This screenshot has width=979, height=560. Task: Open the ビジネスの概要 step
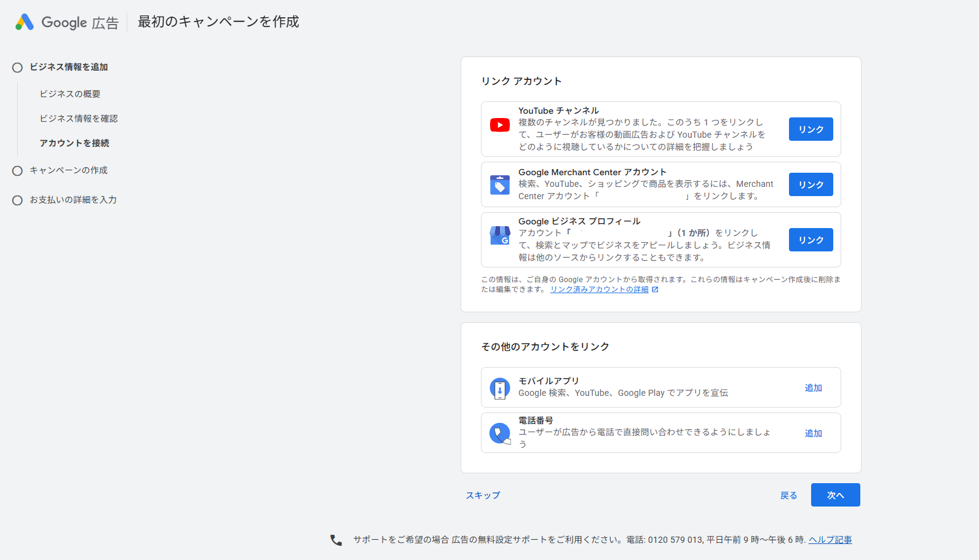pos(70,94)
